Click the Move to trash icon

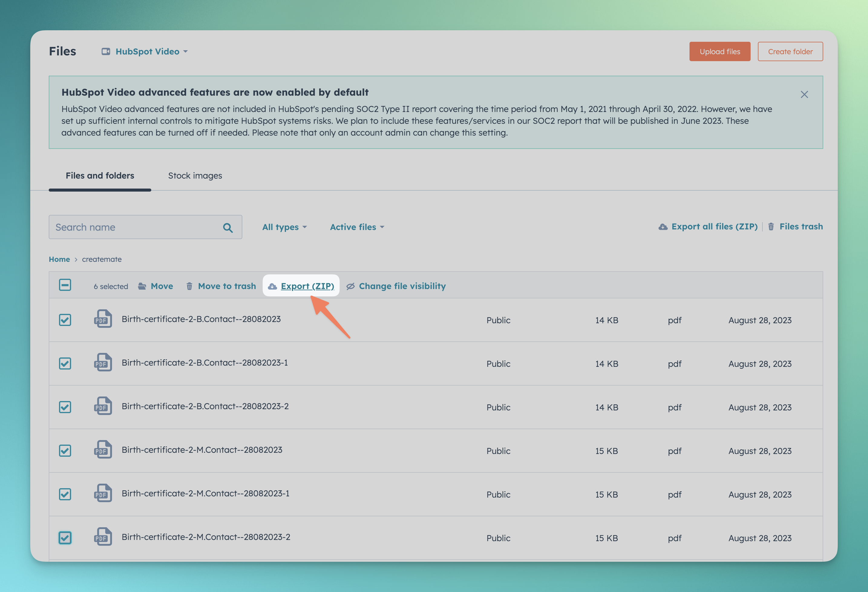[189, 286]
